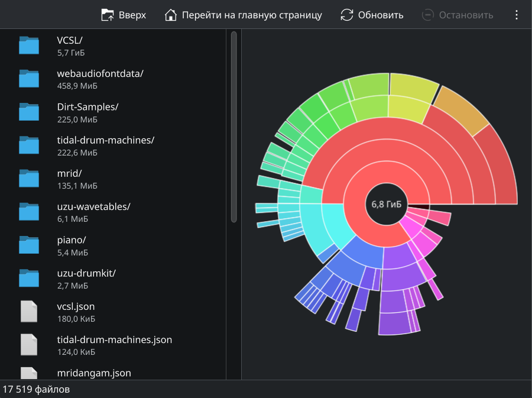This screenshot has height=398, width=532.
Task: Click the tidal-drum-machines.json file icon
Action: [29, 345]
